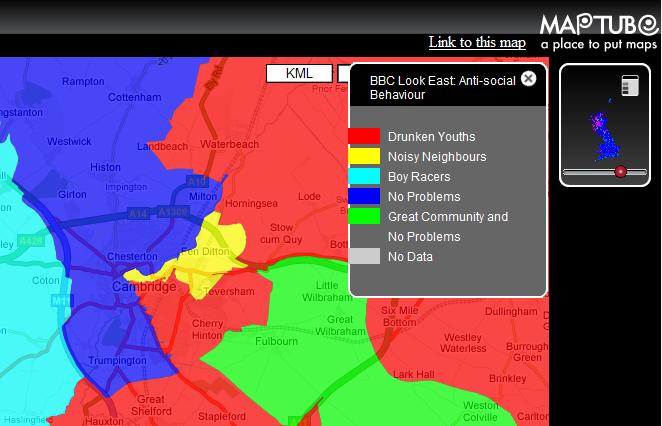The image size is (662, 426).
Task: Select the cyan Boy Racers swatch
Action: coord(364,176)
